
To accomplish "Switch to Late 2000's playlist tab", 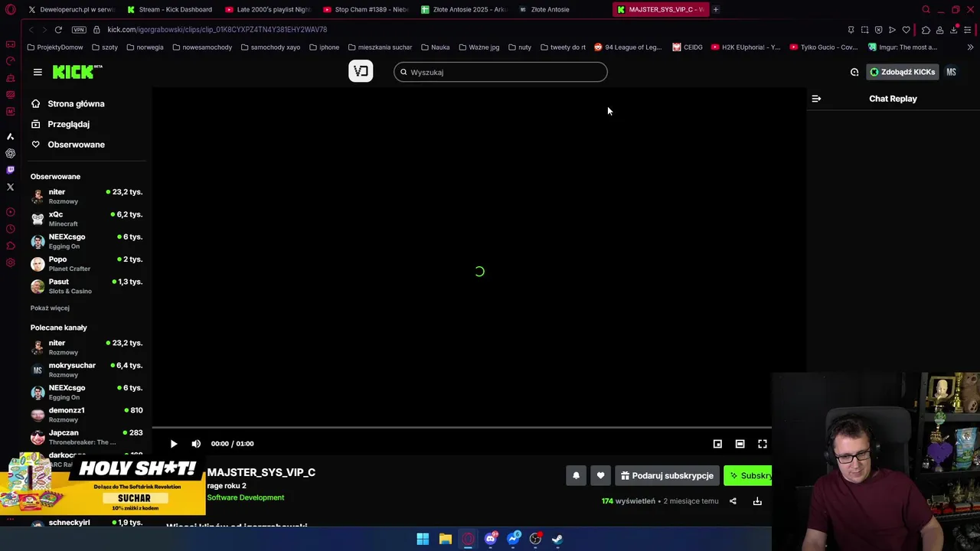I will point(268,9).
